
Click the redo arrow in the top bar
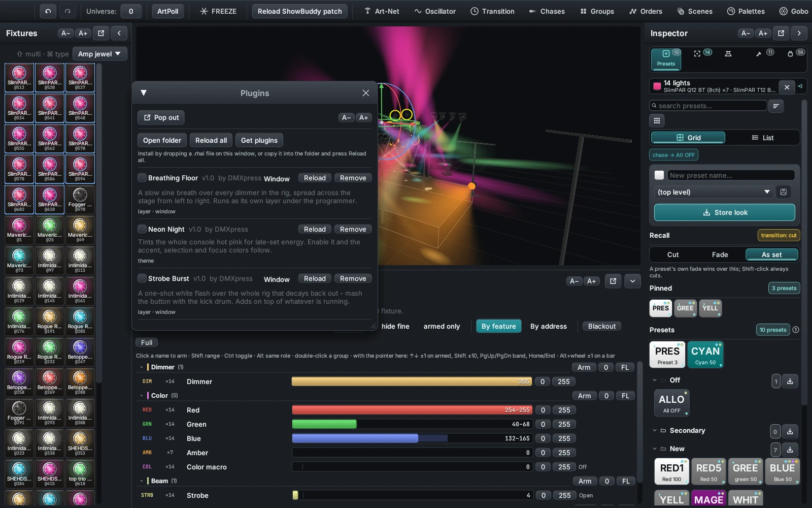tap(67, 11)
